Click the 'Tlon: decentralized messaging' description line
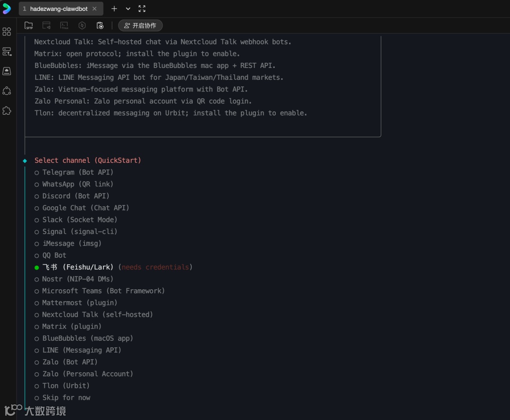The width and height of the screenshot is (510, 420). tap(171, 113)
